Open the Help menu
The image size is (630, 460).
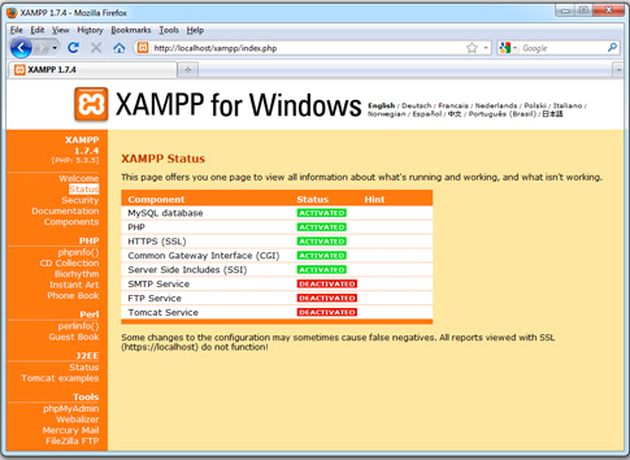pos(195,30)
